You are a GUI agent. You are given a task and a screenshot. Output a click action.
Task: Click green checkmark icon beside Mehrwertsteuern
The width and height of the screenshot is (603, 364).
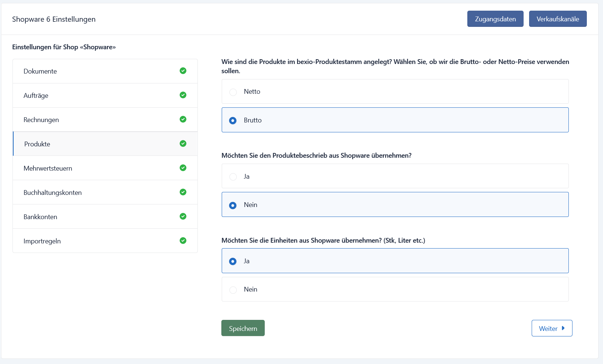tap(183, 168)
